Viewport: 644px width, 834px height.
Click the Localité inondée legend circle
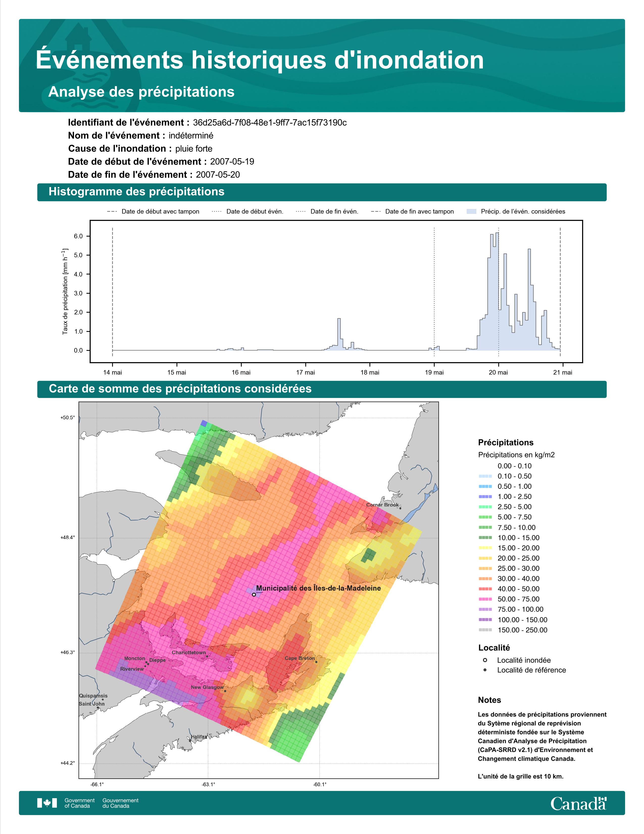[485, 660]
